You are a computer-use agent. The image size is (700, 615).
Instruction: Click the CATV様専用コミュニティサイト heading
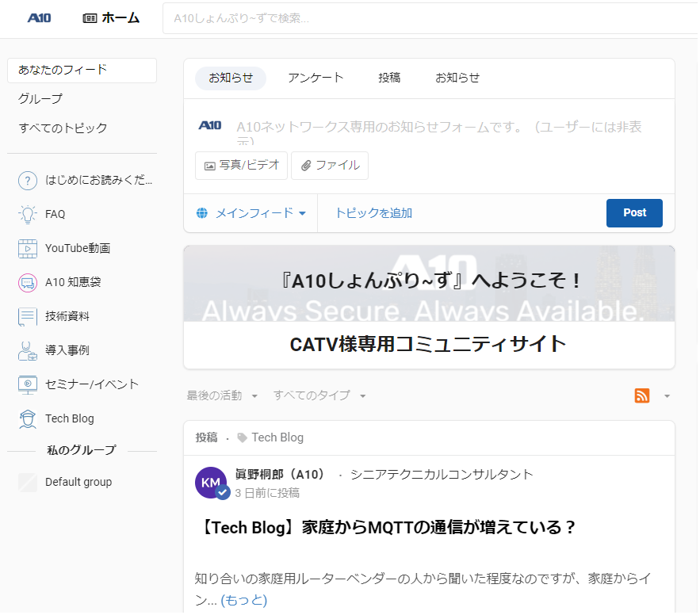pyautogui.click(x=428, y=345)
